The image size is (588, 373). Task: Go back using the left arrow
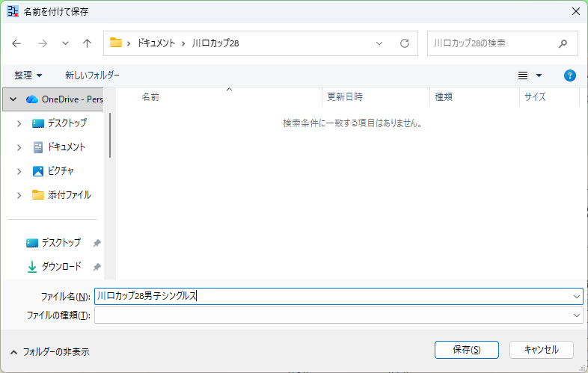pyautogui.click(x=16, y=43)
